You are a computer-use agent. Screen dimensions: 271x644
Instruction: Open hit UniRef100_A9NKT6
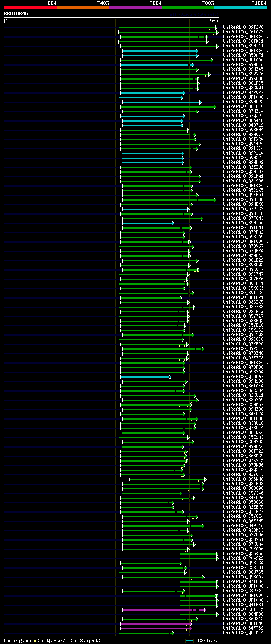point(243,64)
